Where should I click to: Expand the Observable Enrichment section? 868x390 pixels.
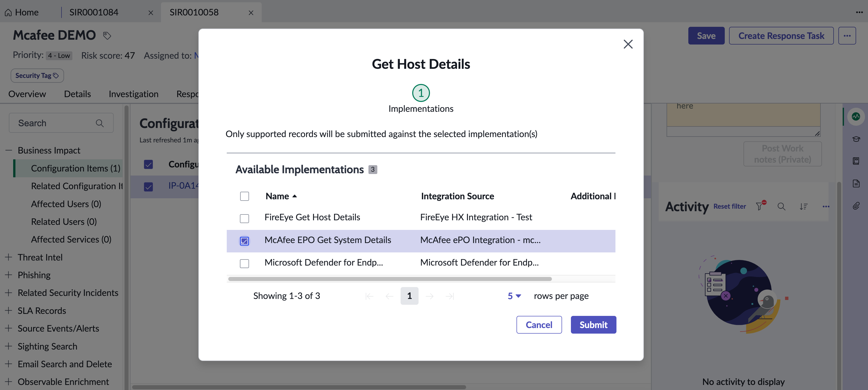click(9, 382)
